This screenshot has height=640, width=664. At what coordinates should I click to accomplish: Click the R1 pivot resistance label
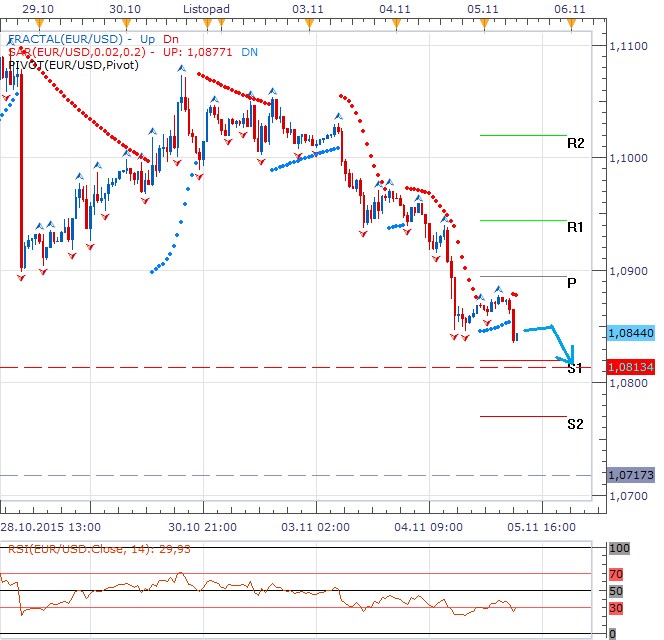coord(575,228)
